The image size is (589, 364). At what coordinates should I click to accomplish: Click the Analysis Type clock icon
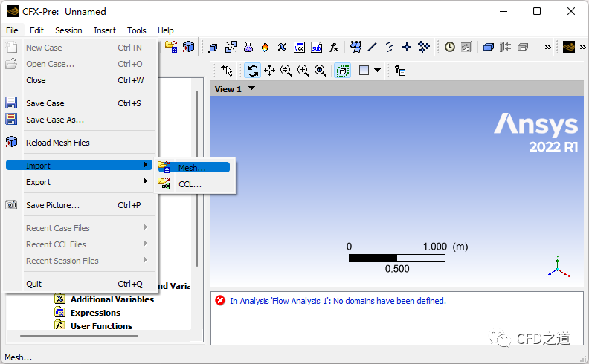[x=450, y=47]
